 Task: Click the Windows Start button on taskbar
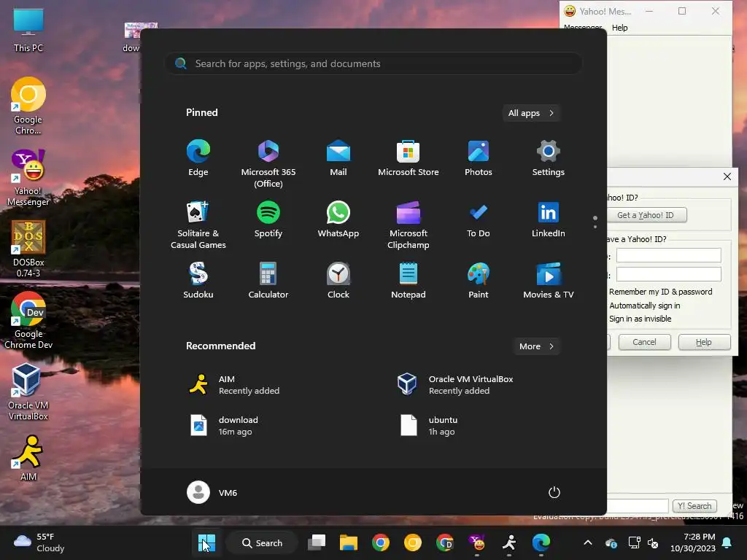206,542
